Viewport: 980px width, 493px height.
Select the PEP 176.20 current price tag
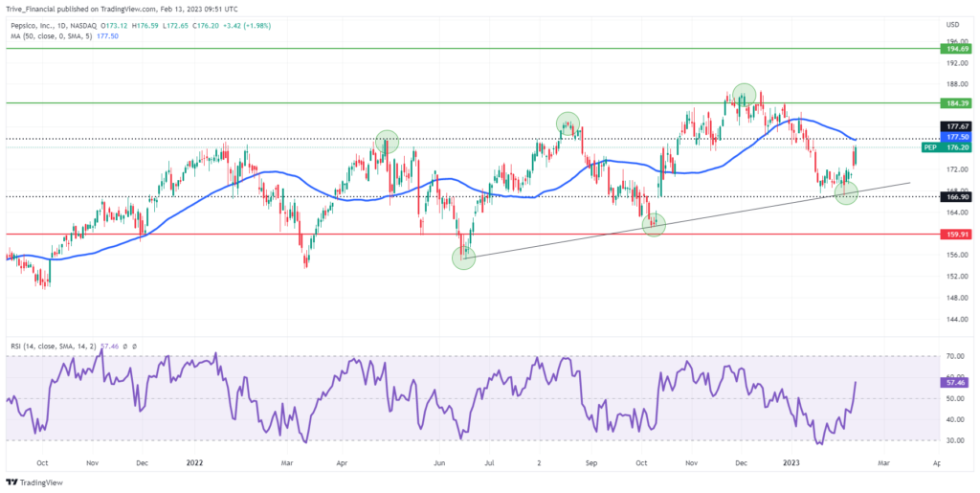(x=945, y=147)
